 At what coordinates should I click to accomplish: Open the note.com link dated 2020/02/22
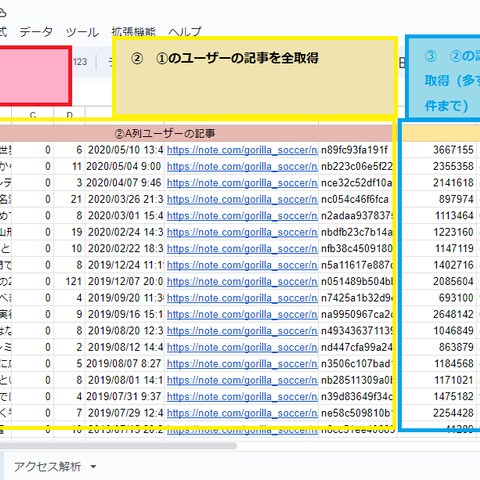[242, 249]
